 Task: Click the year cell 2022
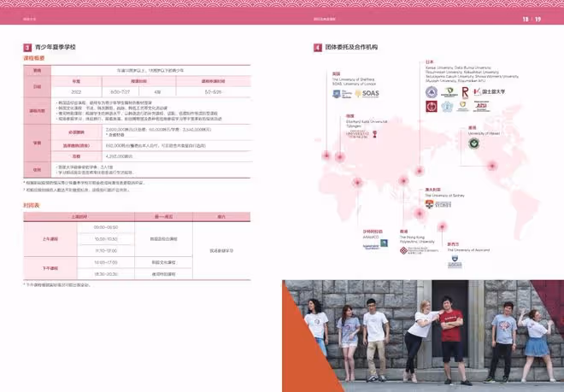click(76, 92)
